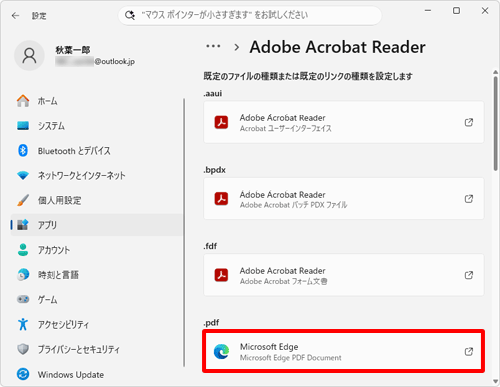This screenshot has height=387, width=500.
Task: Click the .pdf extension label
Action: click(x=212, y=323)
